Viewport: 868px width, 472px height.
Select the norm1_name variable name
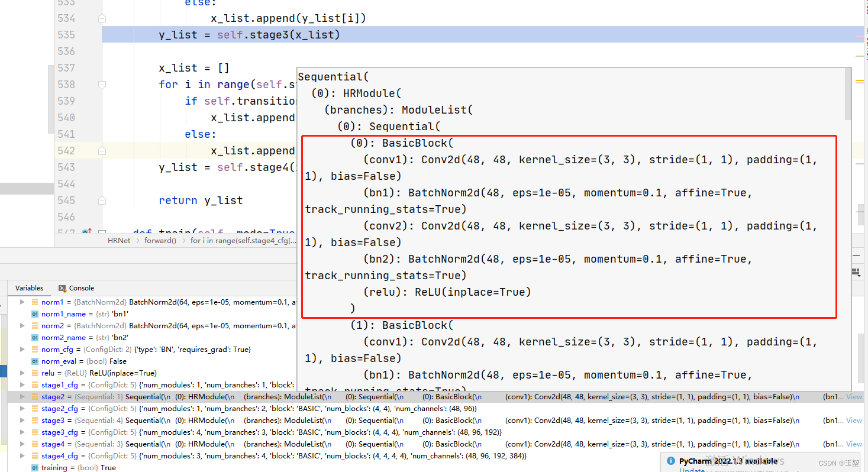63,314
